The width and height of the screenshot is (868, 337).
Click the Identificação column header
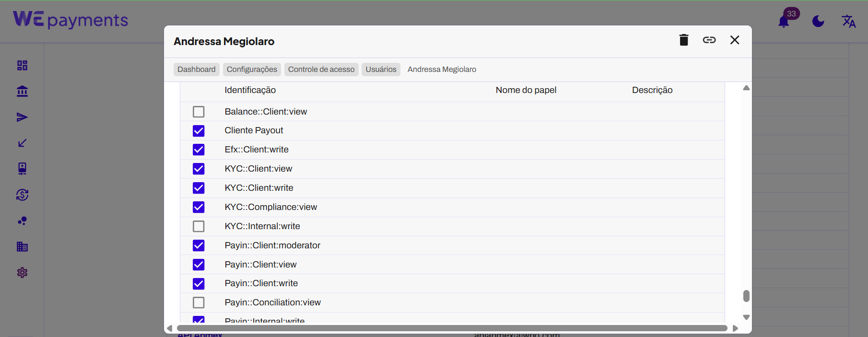(250, 90)
